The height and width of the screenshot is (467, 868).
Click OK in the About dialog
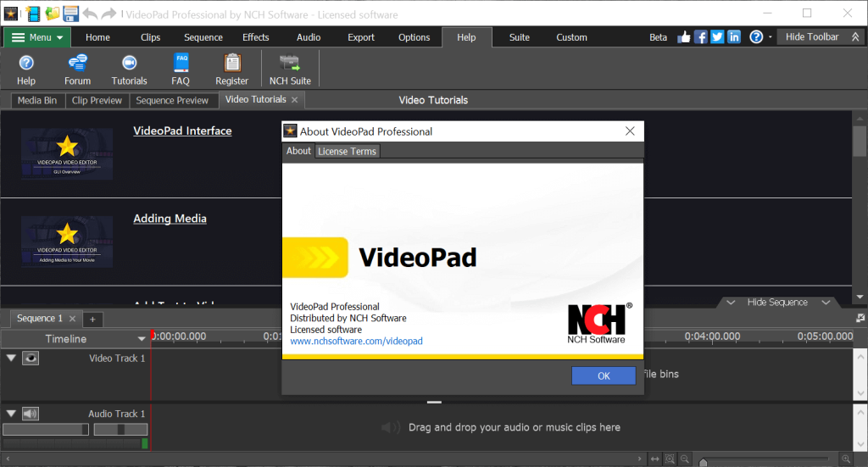click(x=604, y=375)
